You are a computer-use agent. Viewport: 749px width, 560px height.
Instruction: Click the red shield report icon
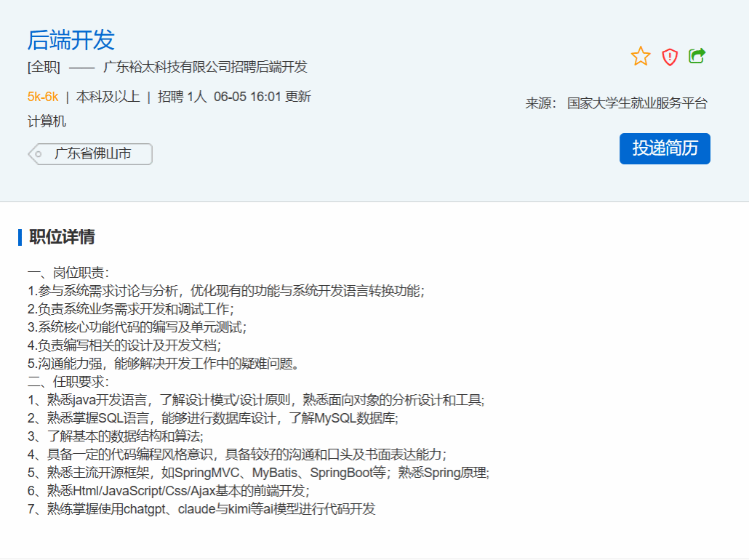coord(670,57)
